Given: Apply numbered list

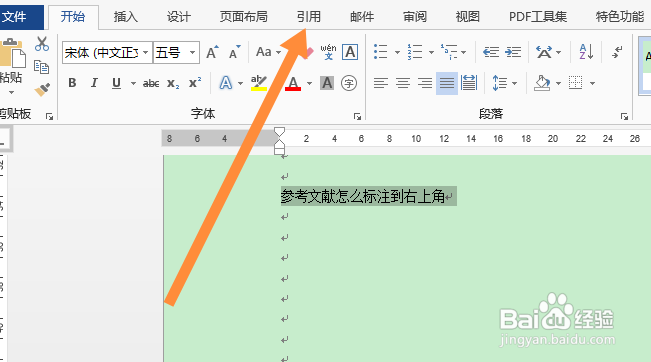Looking at the screenshot, I should (415, 52).
